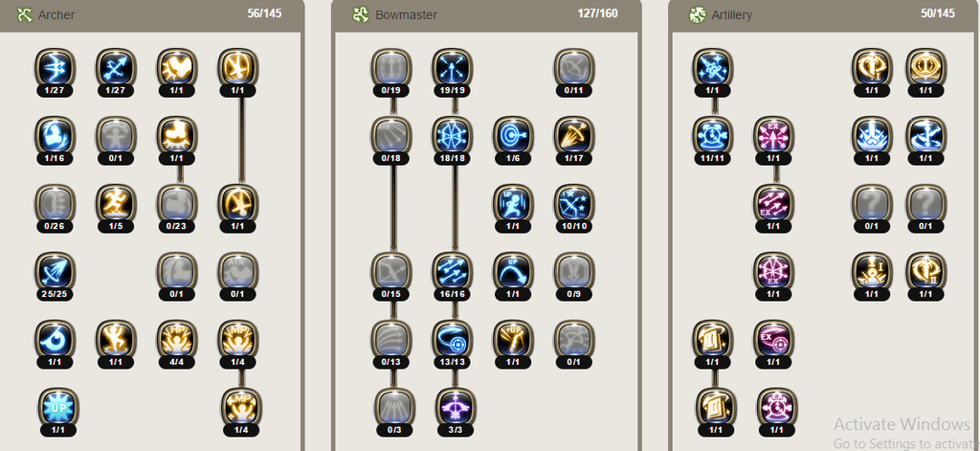Select the locked Archer skill at 0/26
The image size is (980, 451).
point(55,204)
